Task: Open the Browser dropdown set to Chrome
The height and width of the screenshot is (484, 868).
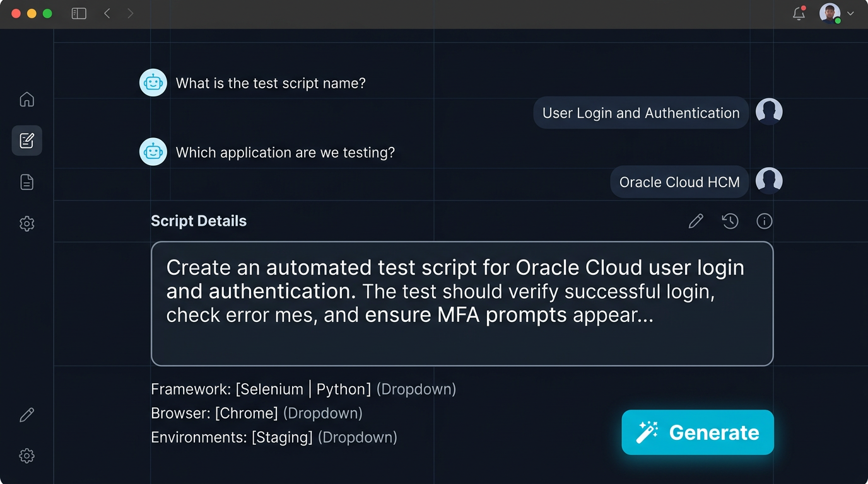Action: [248, 413]
